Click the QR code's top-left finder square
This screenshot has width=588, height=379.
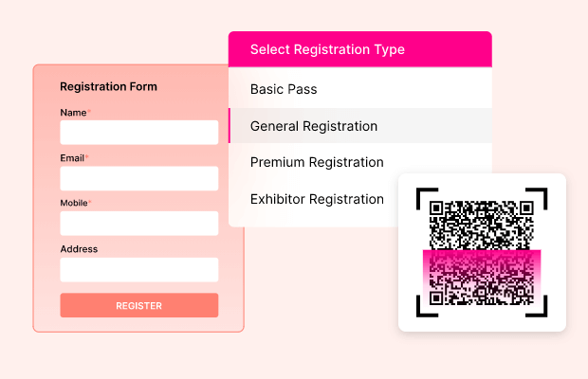click(437, 208)
